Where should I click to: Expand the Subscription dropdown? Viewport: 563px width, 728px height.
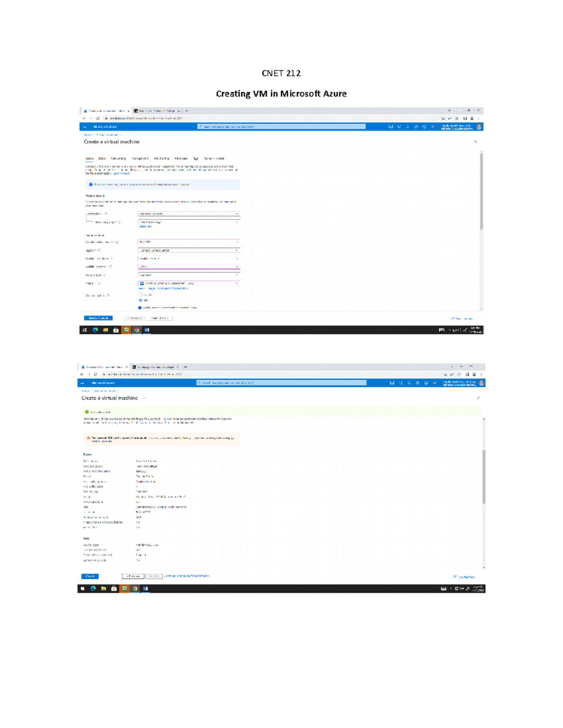coord(189,214)
